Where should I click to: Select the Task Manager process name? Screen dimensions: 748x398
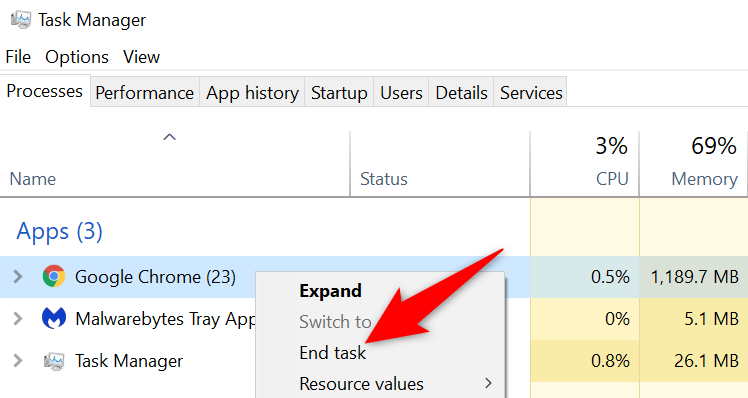coord(129,361)
